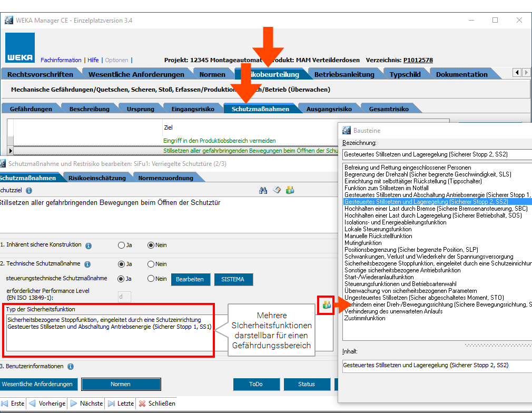Switch to the Betriebsanleitung tab
Viewport: 532px width, 413px height.
click(344, 74)
